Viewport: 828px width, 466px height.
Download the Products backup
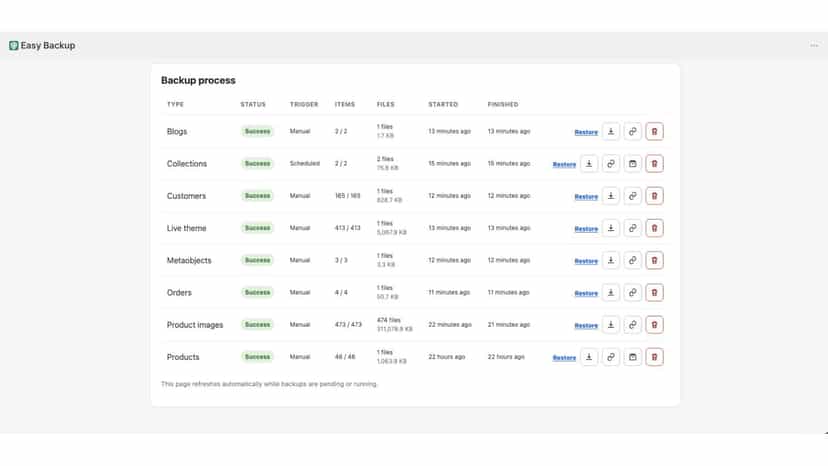pos(589,357)
